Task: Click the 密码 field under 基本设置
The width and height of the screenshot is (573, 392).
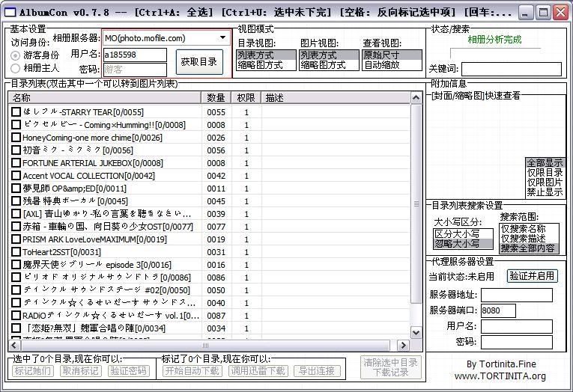Action: pyautogui.click(x=135, y=70)
